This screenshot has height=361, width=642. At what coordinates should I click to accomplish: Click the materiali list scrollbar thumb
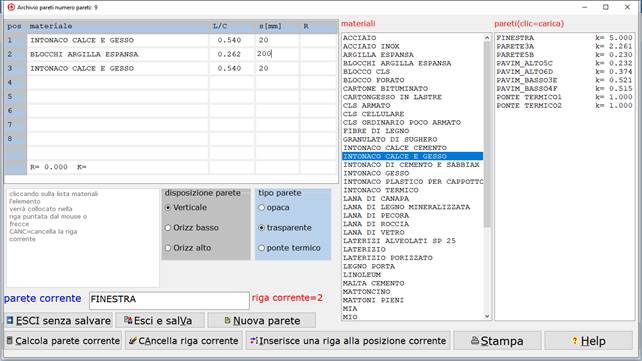coord(487,134)
